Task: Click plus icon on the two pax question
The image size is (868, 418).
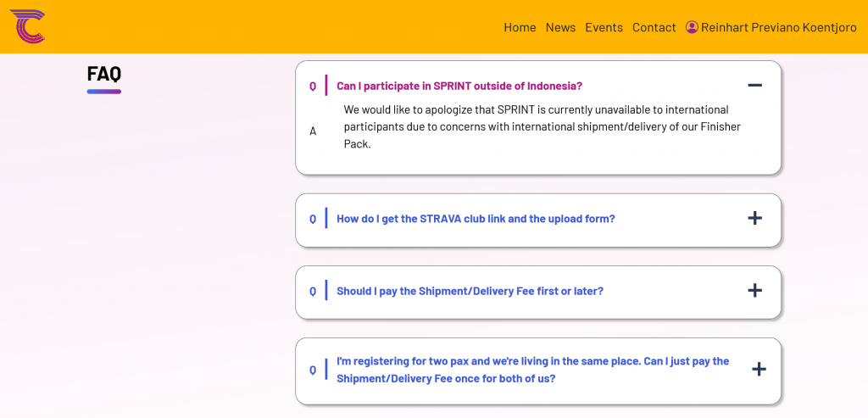Action: tap(759, 369)
